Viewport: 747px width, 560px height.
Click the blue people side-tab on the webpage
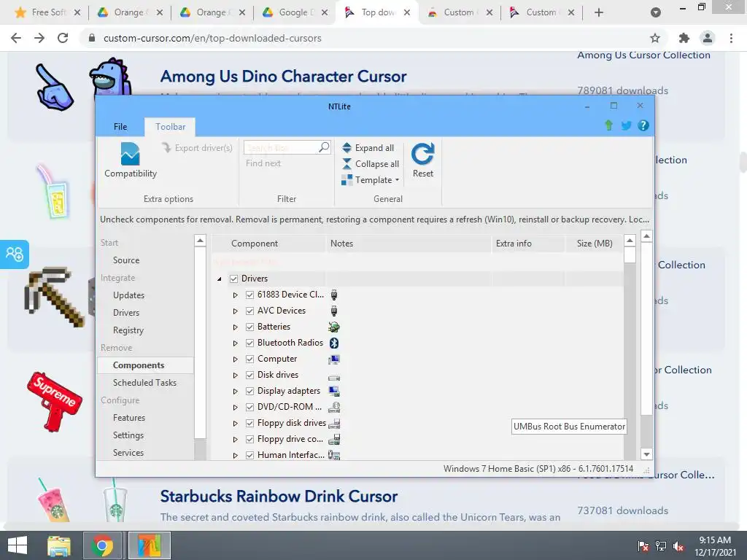(x=15, y=254)
